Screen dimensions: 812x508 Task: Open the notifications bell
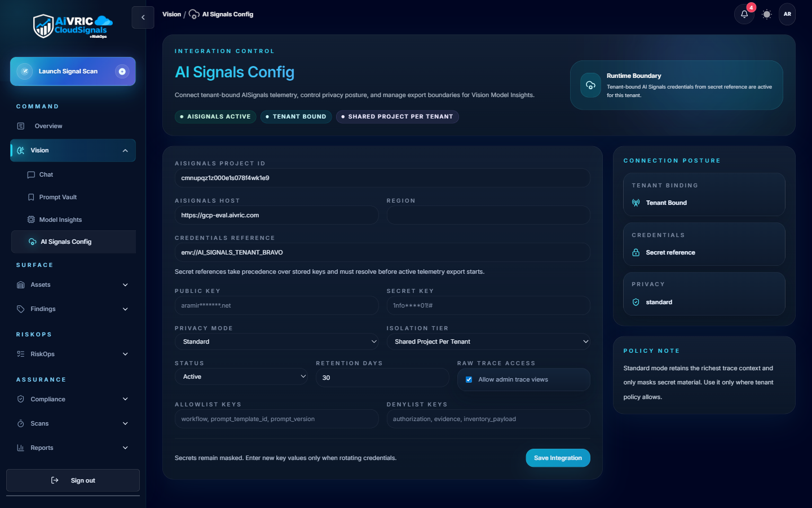744,14
